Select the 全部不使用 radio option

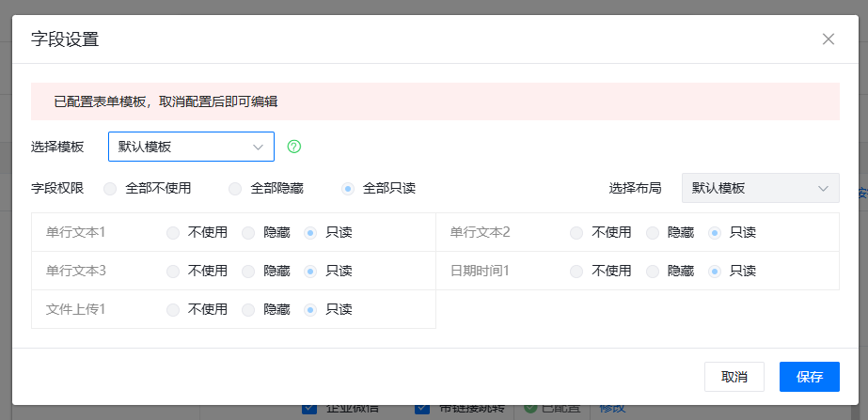111,188
